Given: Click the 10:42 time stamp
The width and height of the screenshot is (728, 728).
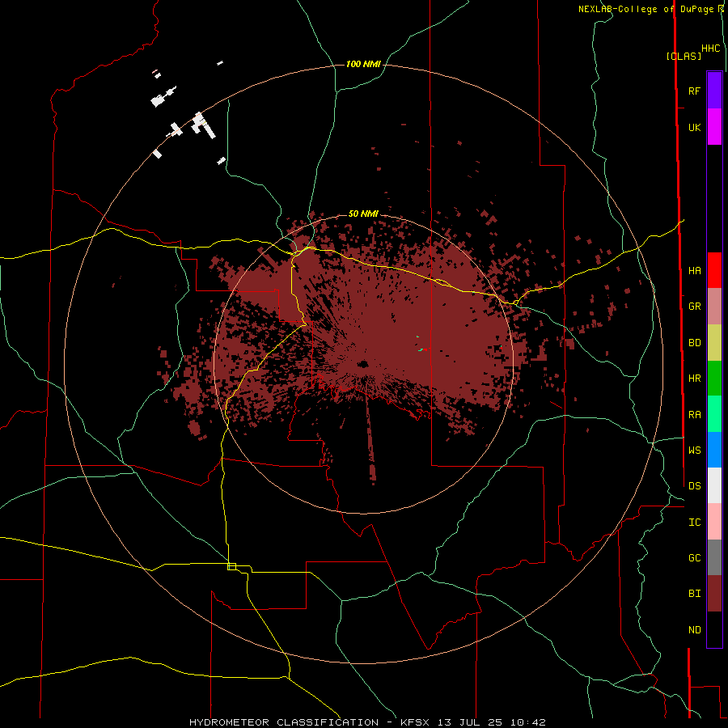Looking at the screenshot, I should [x=528, y=722].
